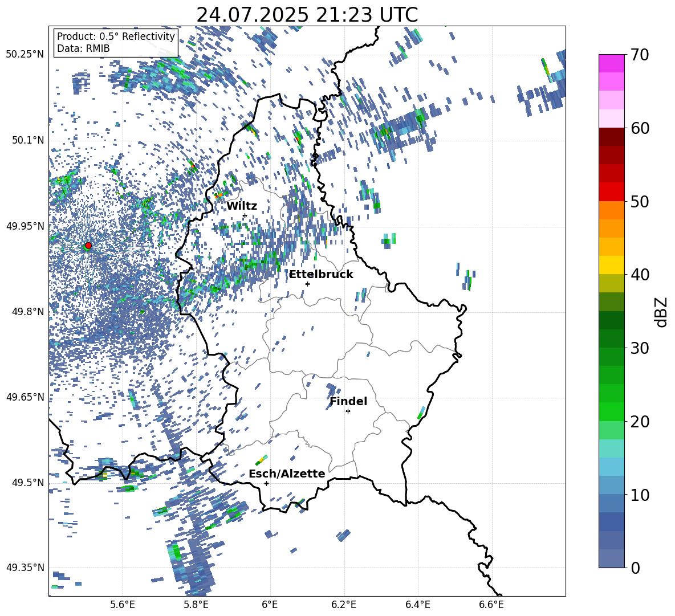Screen dimensions: 675x616
Task: Click the 49.8°N latitude label
Action: 29,312
